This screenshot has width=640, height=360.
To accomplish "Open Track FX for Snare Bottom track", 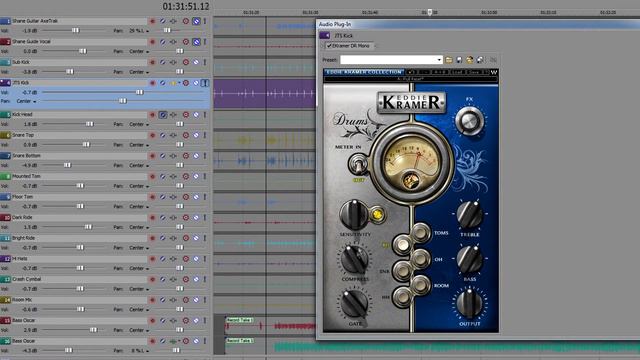I will coord(173,156).
